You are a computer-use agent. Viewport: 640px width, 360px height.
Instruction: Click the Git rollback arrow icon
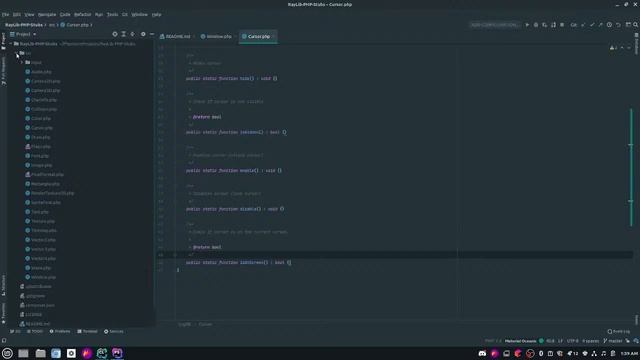tap(618, 25)
